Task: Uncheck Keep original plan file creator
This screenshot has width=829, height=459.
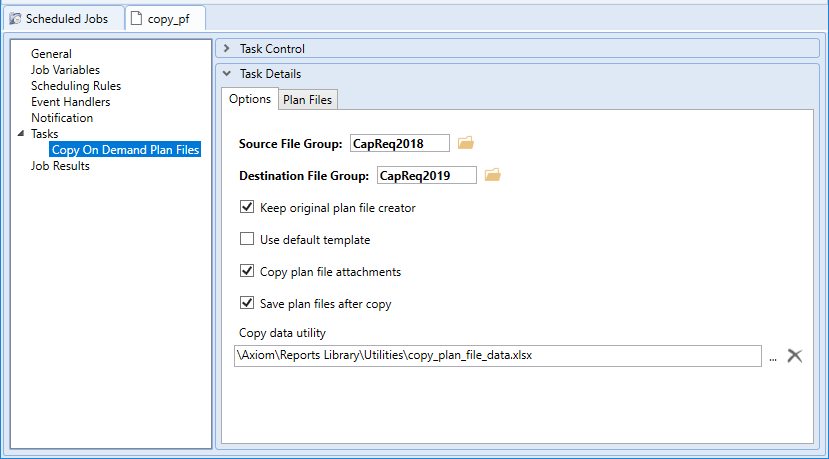Action: (247, 207)
